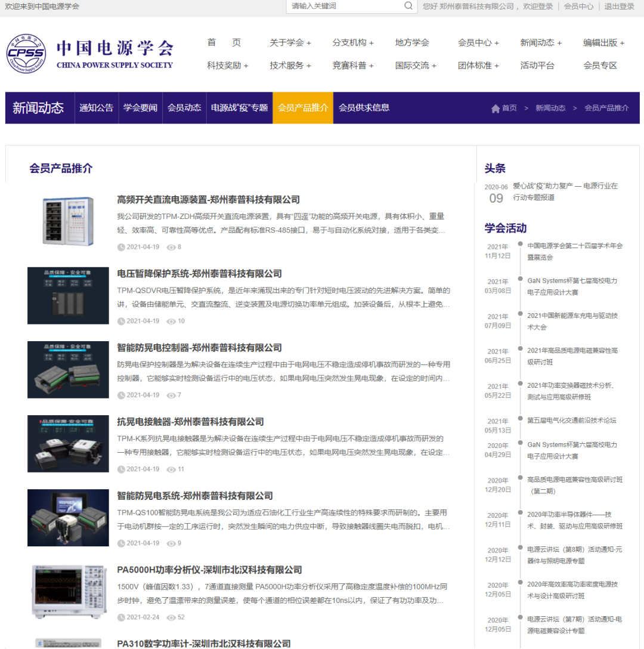Click the view count eye icon for 高频开关直流电源装置
Image resolution: width=644 pixels, height=649 pixels.
click(x=171, y=247)
